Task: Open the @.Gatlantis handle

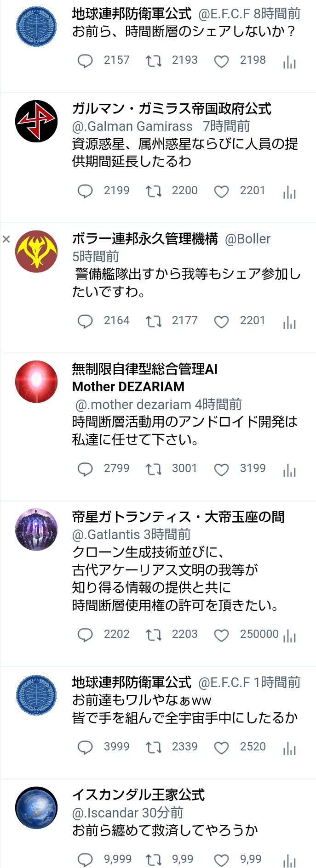Action: pos(106,535)
